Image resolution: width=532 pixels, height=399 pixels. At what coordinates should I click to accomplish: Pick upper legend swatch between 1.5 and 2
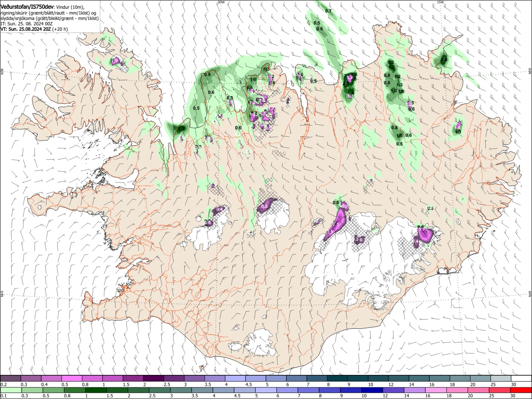[x=133, y=378]
